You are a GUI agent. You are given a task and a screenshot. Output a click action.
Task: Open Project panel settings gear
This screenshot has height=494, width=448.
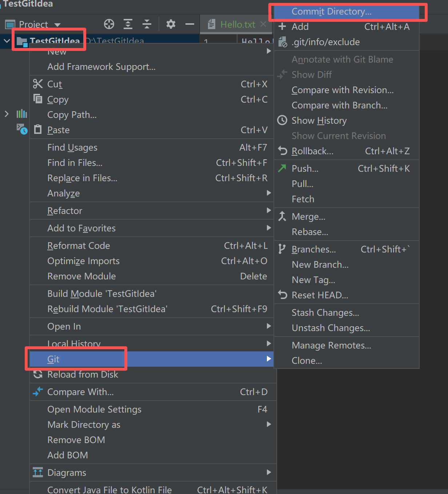click(171, 24)
